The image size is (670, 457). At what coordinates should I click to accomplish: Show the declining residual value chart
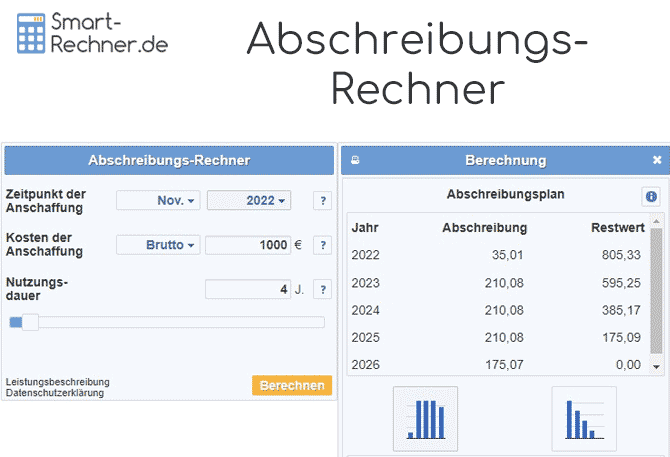tap(584, 419)
